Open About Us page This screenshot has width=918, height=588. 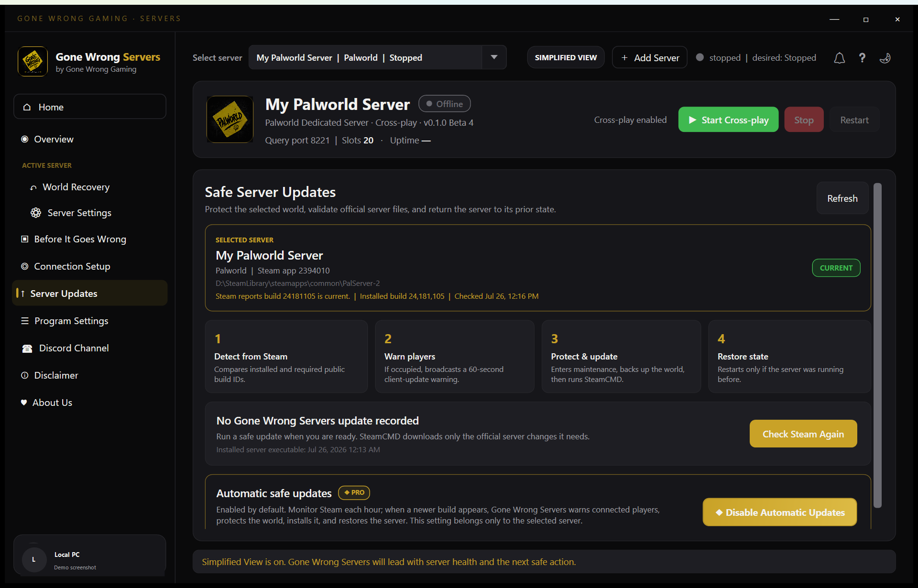(x=90, y=403)
